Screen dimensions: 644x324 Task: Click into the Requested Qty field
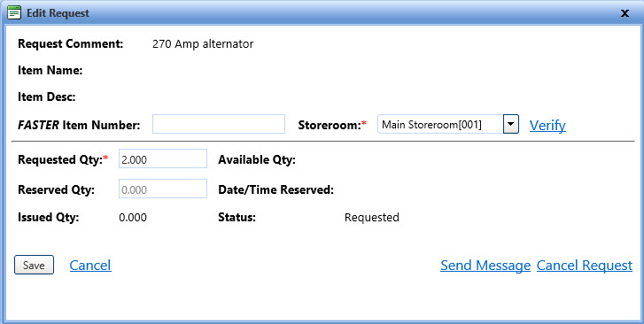163,158
